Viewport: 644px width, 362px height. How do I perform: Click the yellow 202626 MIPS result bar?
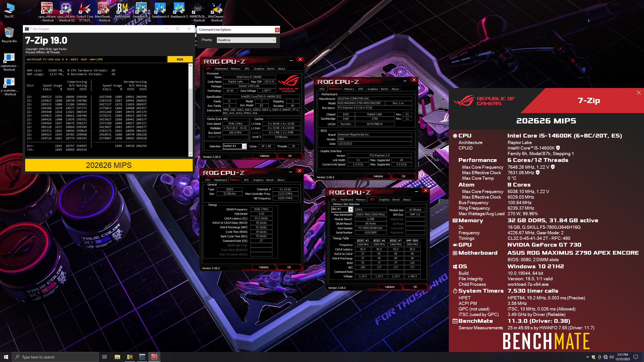(109, 165)
